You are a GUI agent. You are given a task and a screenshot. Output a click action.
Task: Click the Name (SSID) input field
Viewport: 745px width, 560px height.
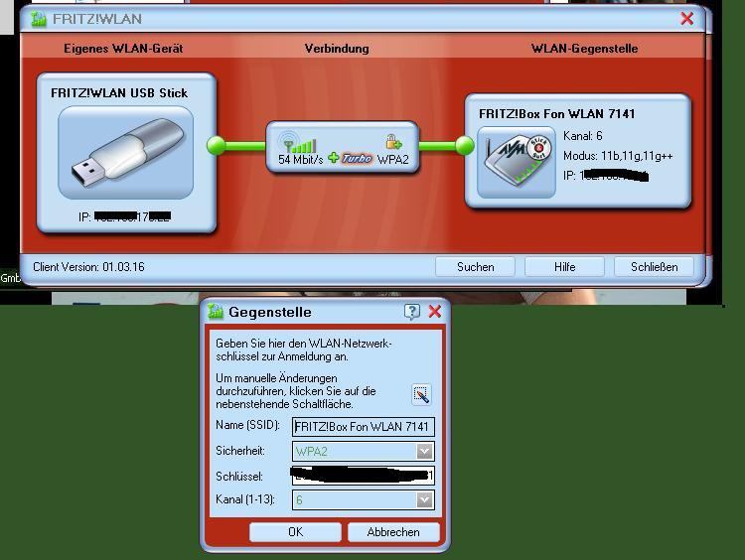[363, 427]
